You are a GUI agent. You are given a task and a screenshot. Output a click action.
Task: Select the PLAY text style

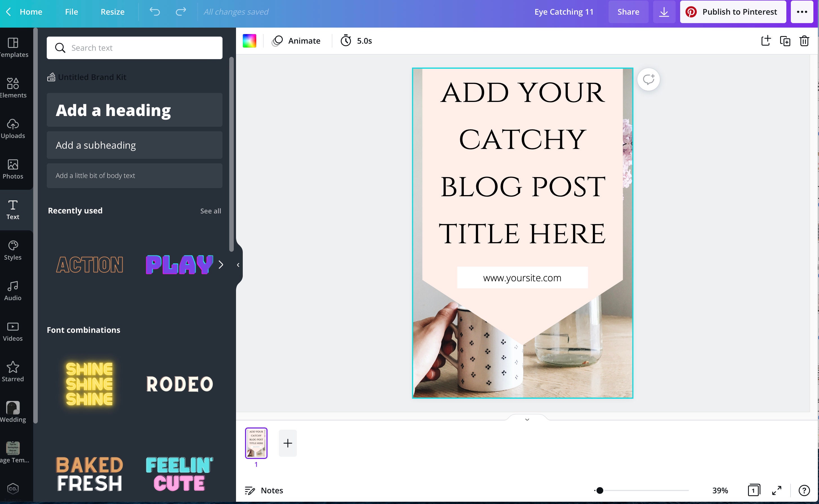179,265
